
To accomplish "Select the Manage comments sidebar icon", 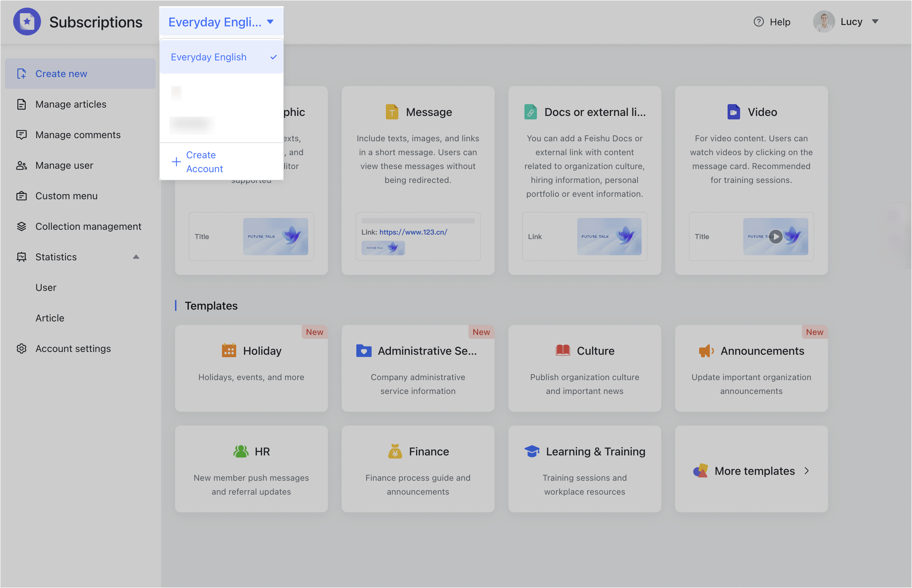I will [x=22, y=134].
